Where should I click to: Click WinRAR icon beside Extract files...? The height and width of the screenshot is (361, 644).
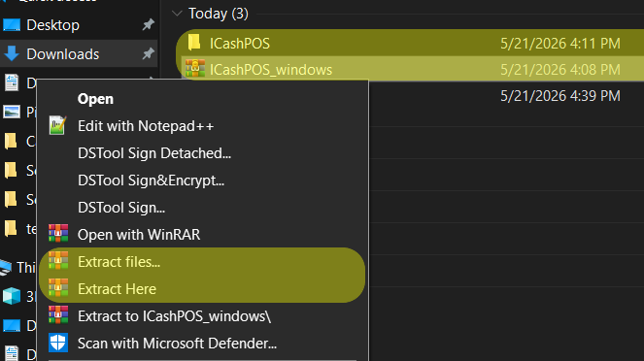(x=58, y=260)
